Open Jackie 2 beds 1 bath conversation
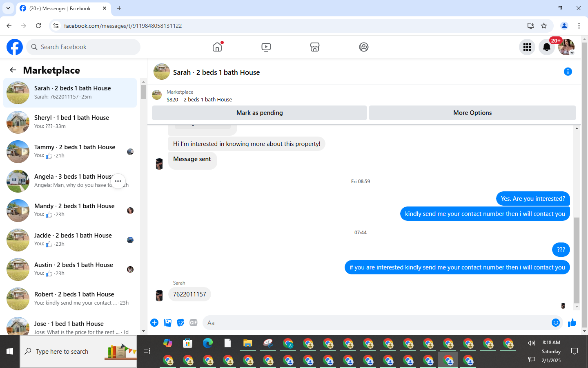This screenshot has height=368, width=588. [70, 240]
